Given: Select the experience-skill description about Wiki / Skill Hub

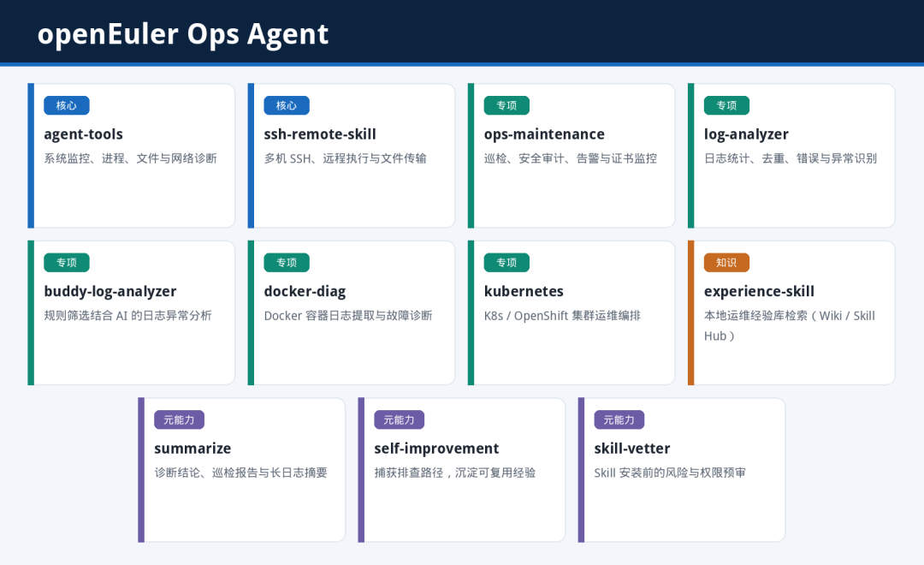Looking at the screenshot, I should (x=789, y=325).
